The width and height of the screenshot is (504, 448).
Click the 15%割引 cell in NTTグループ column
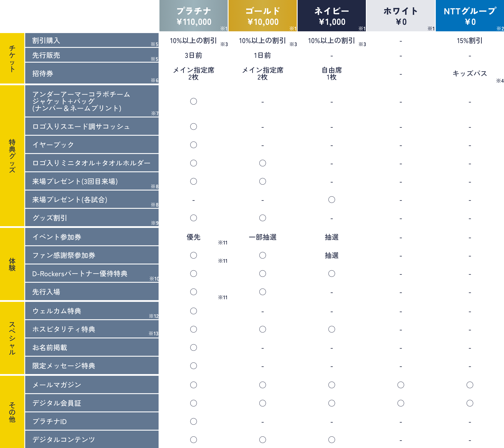tap(470, 40)
